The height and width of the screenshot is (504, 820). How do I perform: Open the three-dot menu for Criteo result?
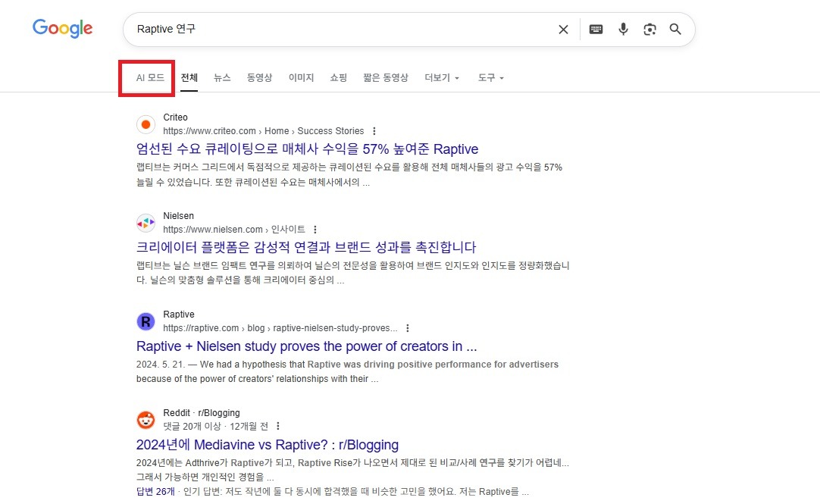[x=374, y=131]
